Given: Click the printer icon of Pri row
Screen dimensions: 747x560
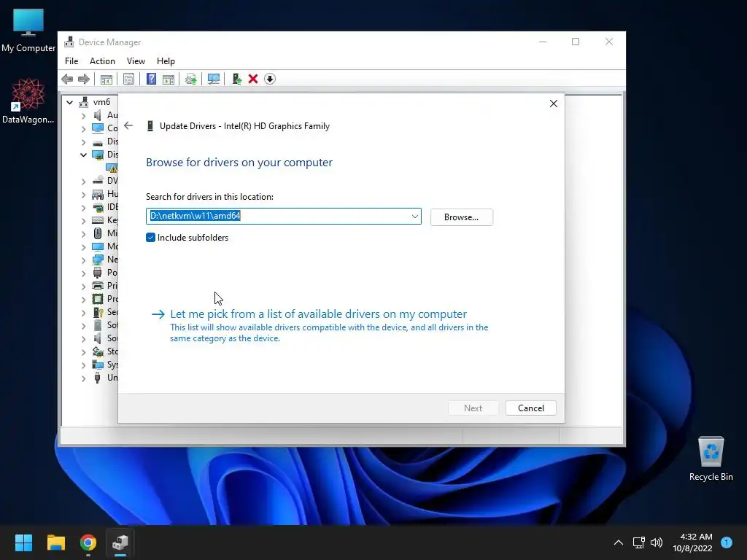Looking at the screenshot, I should [98, 286].
